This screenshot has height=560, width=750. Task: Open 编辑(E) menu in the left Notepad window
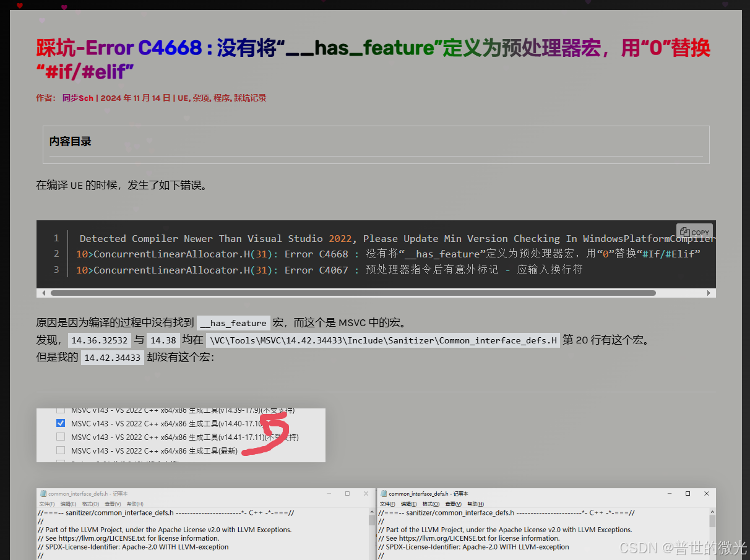click(68, 504)
